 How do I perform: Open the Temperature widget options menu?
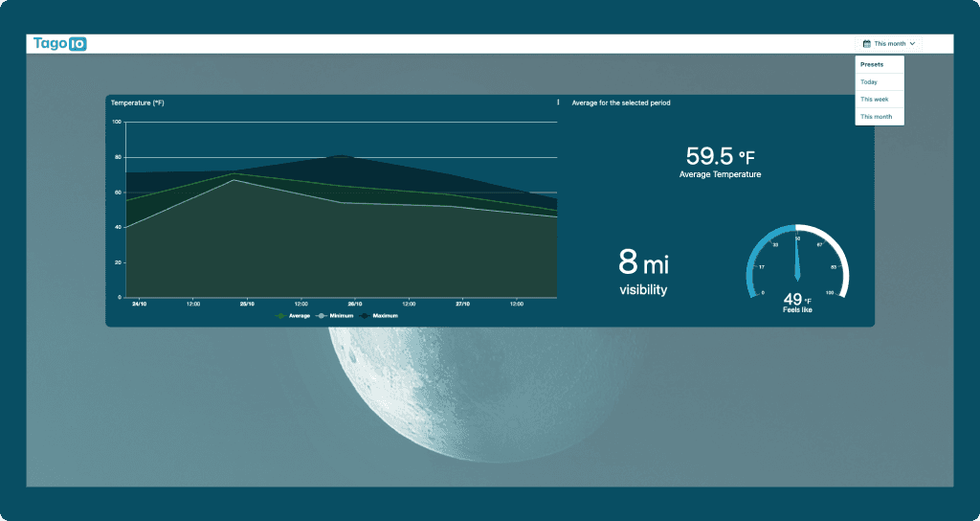click(x=558, y=102)
